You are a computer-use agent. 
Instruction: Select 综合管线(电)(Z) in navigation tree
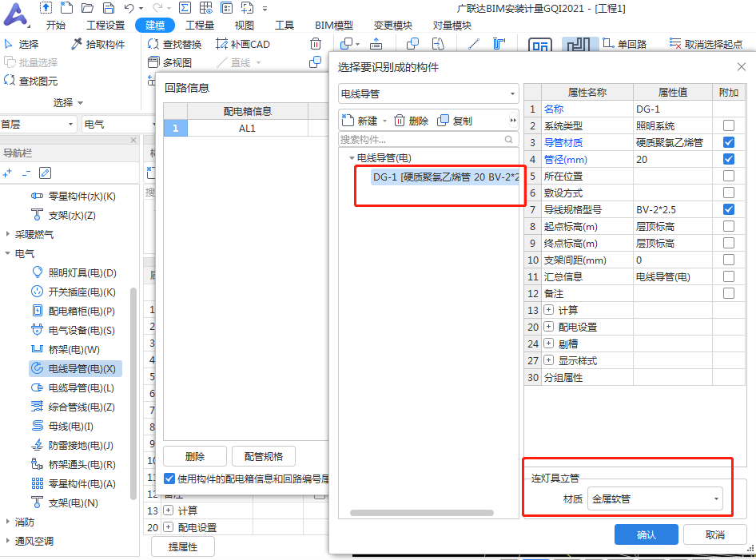(x=74, y=407)
